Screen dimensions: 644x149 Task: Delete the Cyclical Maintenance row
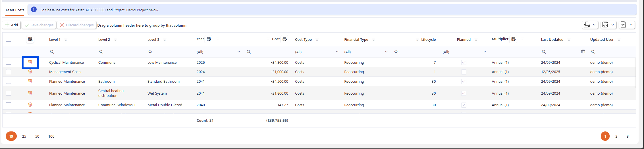[30, 62]
